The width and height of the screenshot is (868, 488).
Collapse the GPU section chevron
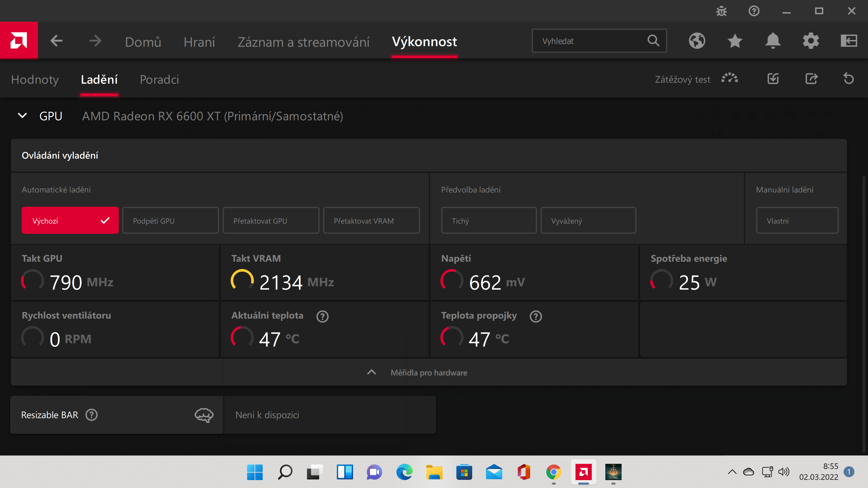pos(22,116)
